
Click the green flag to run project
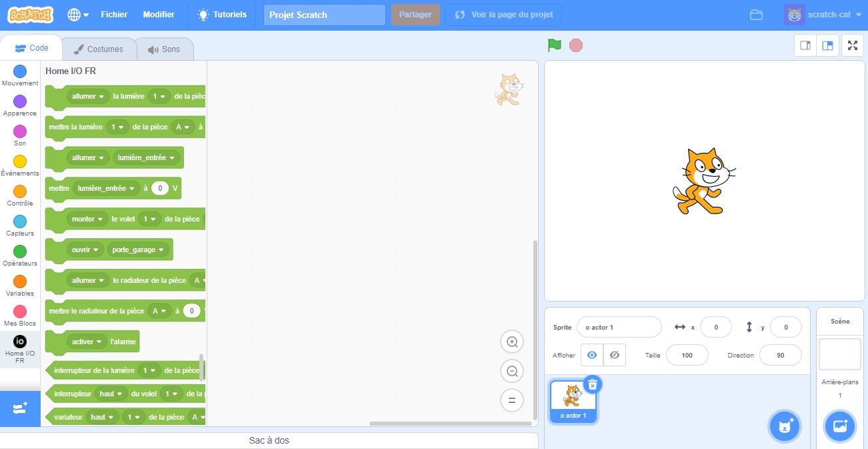554,45
